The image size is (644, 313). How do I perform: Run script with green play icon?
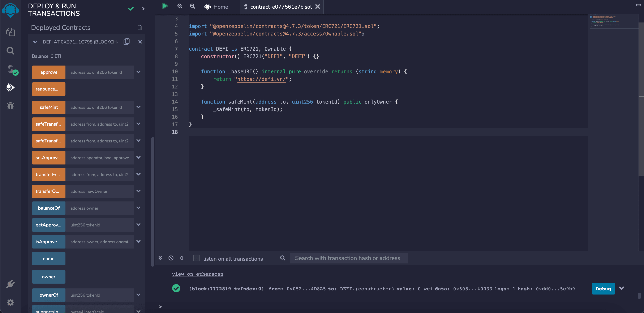165,6
